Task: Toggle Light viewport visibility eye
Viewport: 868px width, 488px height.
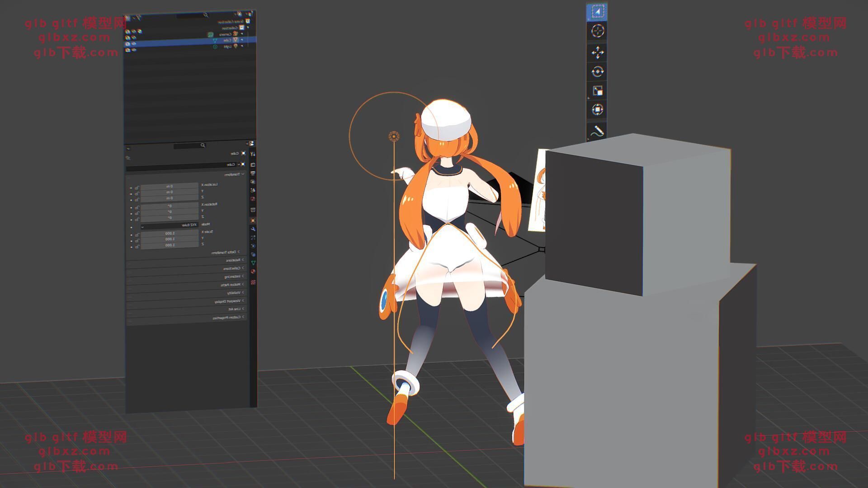Action: click(134, 50)
